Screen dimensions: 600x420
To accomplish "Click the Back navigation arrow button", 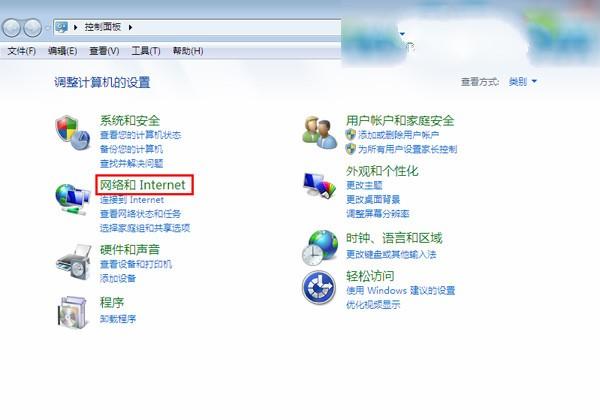I will 11,28.
